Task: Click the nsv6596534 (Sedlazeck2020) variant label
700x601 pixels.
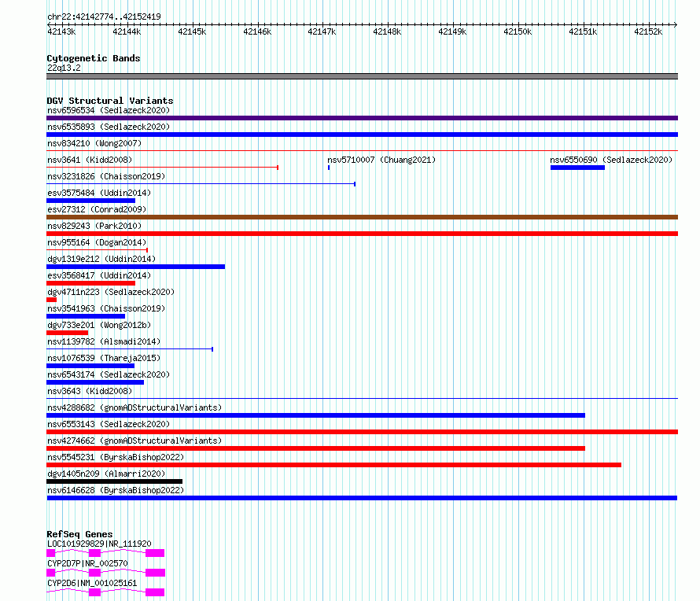Action: (109, 110)
